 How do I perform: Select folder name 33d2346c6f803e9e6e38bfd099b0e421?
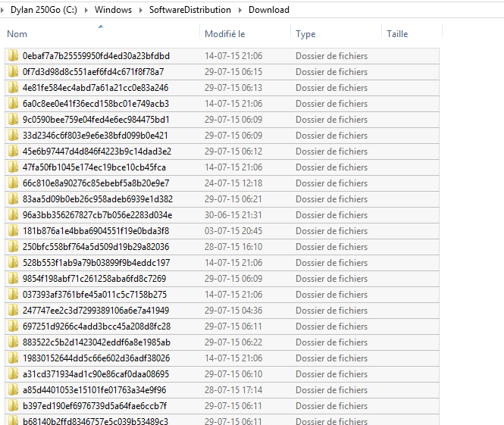(95, 136)
